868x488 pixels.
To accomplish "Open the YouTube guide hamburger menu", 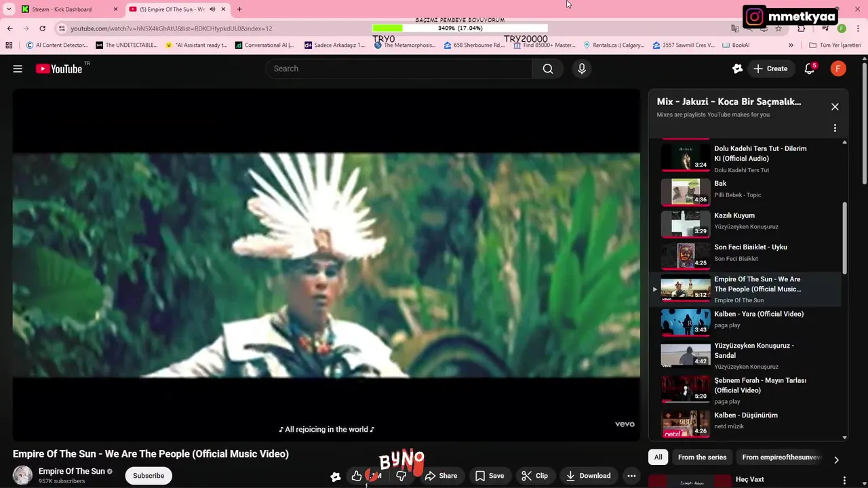I will (18, 68).
